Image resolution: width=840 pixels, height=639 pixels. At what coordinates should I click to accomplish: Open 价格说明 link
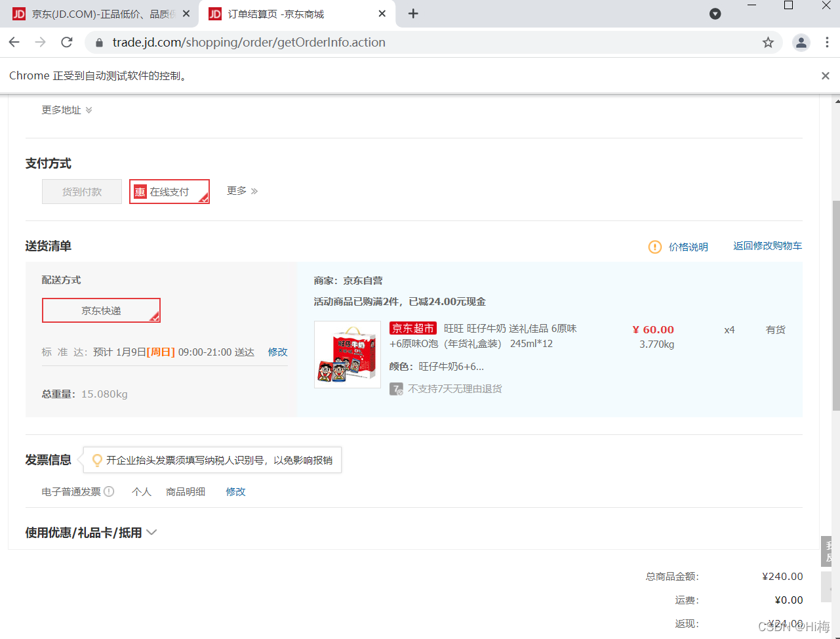point(689,247)
